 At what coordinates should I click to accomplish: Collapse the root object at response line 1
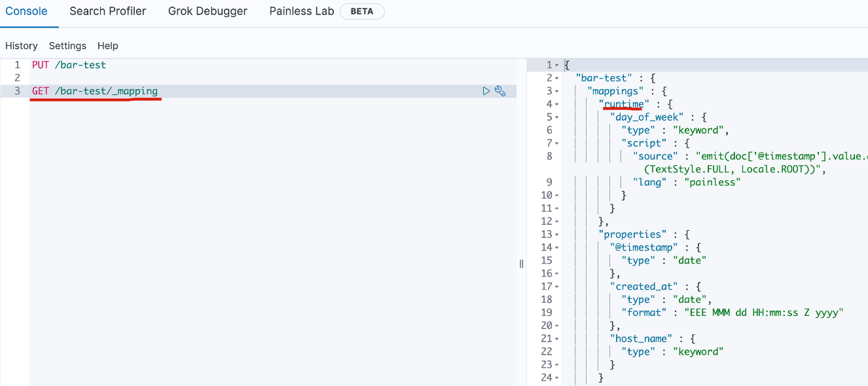[x=556, y=65]
